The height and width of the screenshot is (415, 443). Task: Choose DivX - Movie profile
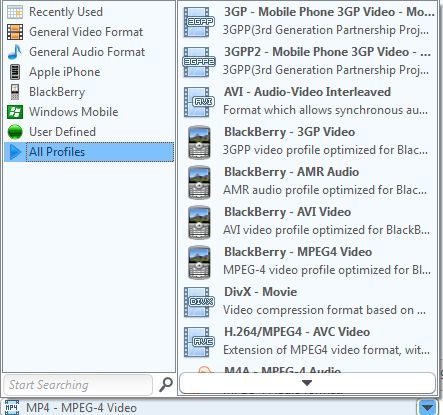click(x=308, y=301)
